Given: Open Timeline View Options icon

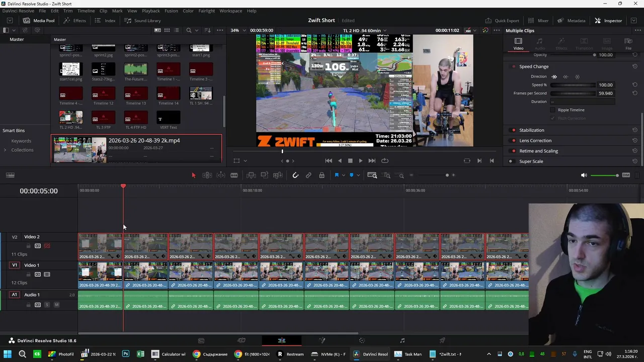Looking at the screenshot, I should pos(10,175).
